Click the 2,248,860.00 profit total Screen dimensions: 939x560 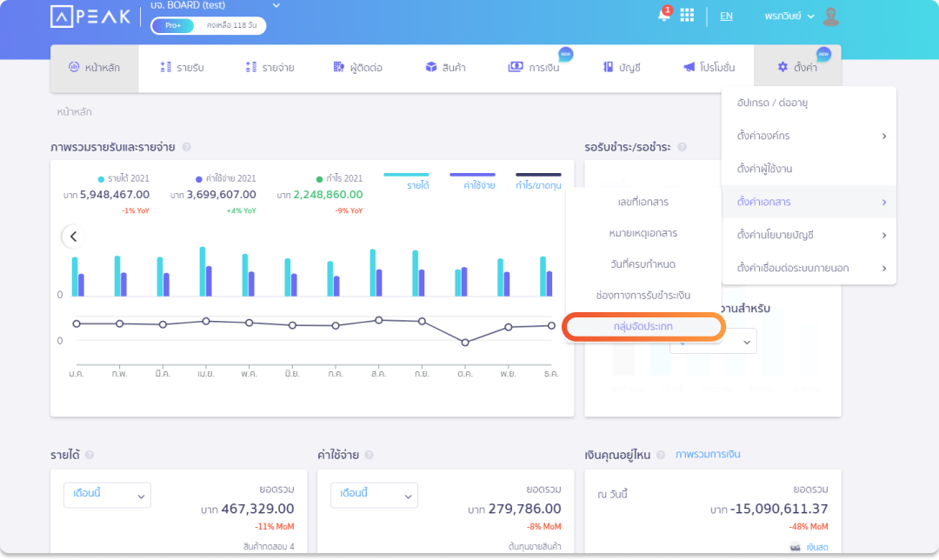pyautogui.click(x=328, y=195)
